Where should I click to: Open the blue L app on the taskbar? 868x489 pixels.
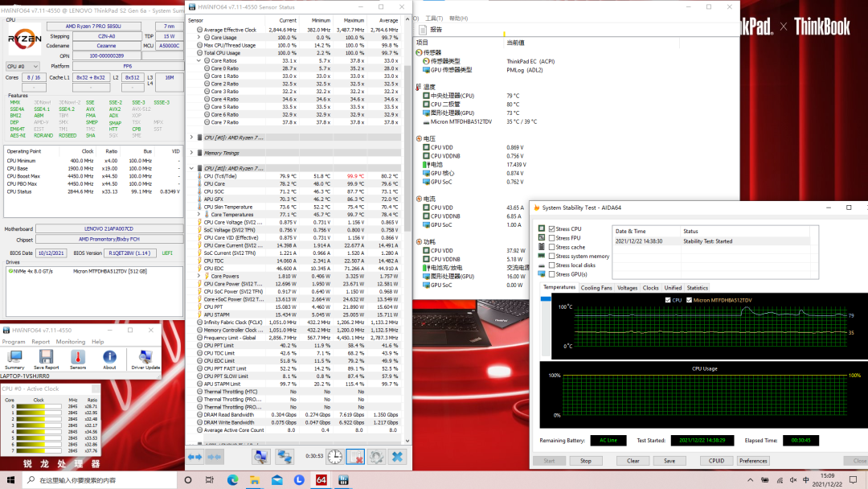tap(299, 480)
